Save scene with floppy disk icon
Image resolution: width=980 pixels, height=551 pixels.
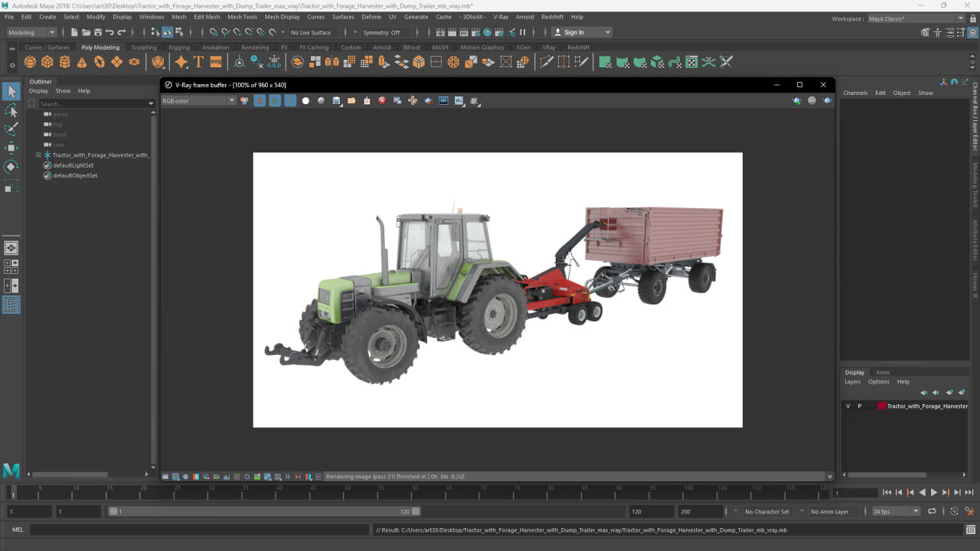[97, 32]
